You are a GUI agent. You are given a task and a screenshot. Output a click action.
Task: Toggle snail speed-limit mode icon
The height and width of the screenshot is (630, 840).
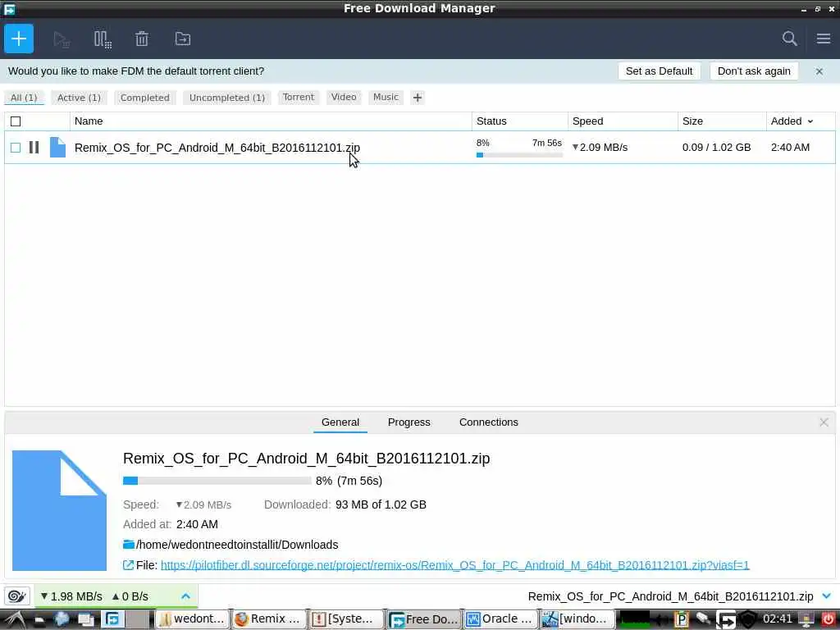tap(16, 596)
